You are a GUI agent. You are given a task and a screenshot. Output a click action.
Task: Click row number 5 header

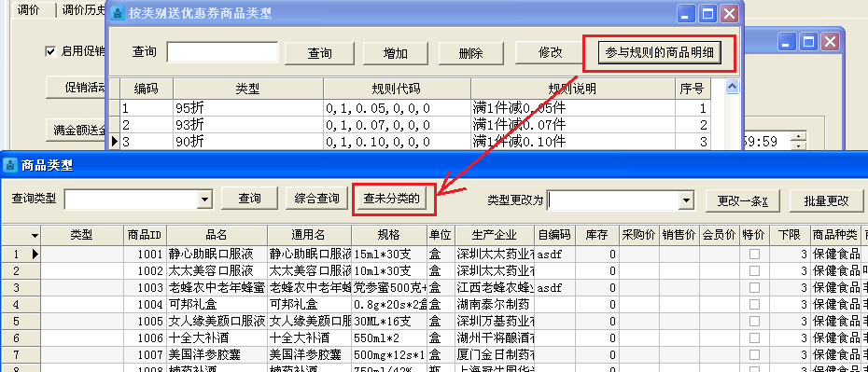(21, 321)
